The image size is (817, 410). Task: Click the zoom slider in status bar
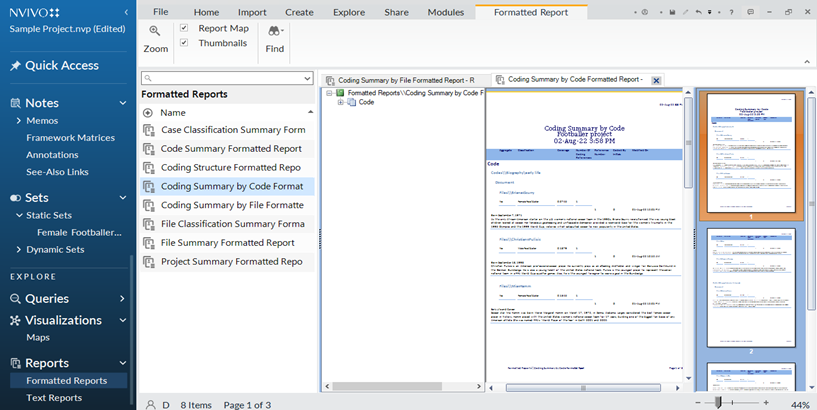[x=717, y=403]
